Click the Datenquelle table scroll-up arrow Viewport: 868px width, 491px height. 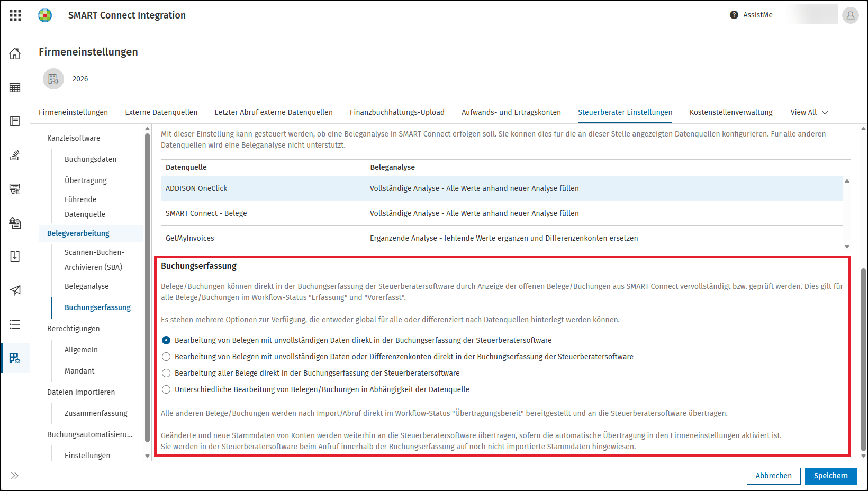click(x=847, y=181)
